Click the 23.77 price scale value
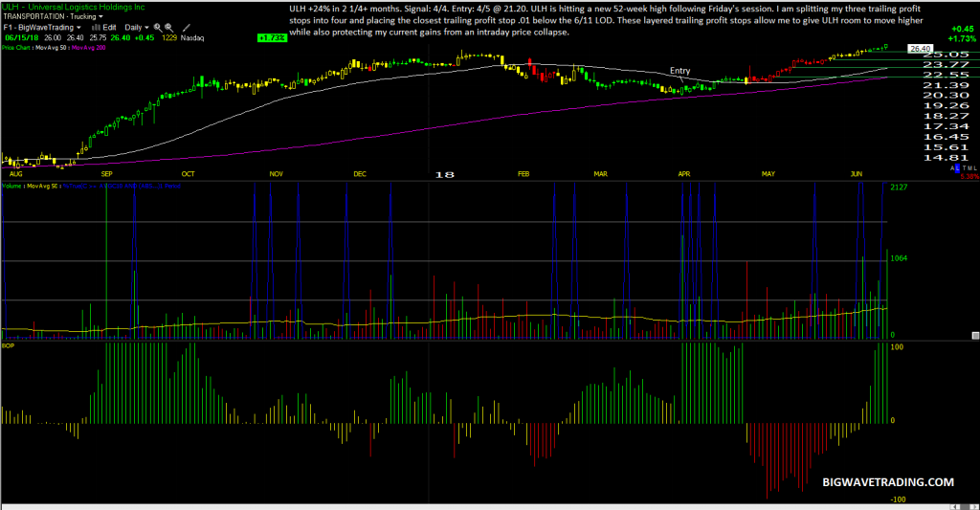This screenshot has width=980, height=510. point(947,64)
